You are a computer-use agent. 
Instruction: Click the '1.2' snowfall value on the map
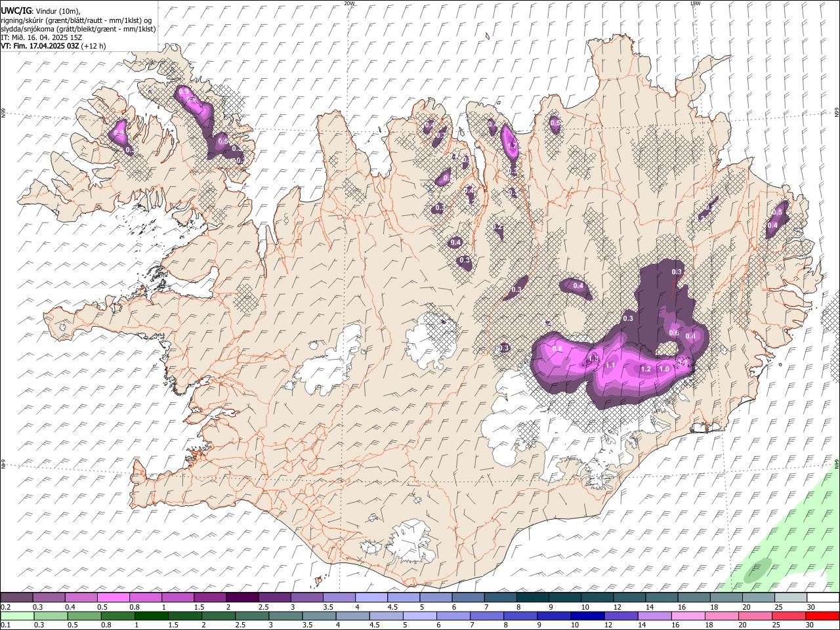(x=645, y=369)
